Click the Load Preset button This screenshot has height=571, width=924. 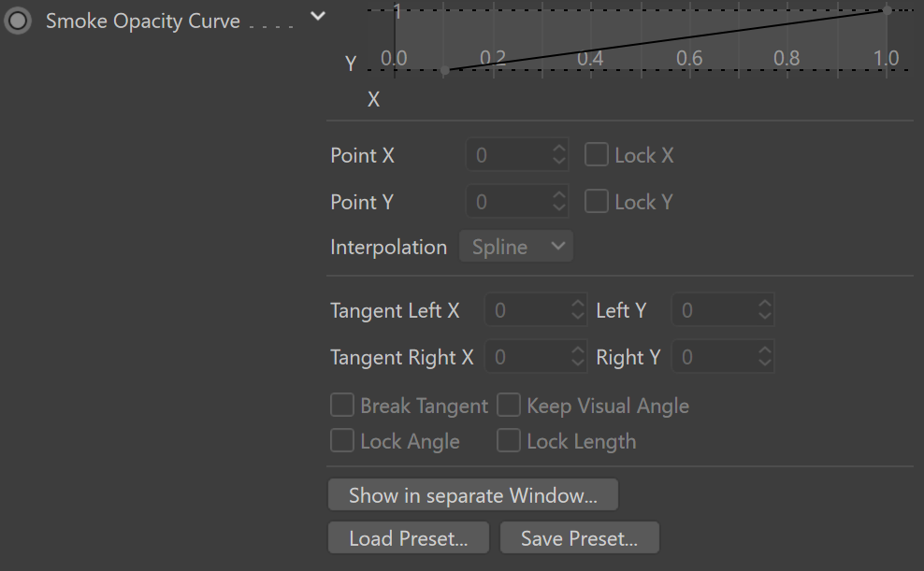coord(409,537)
